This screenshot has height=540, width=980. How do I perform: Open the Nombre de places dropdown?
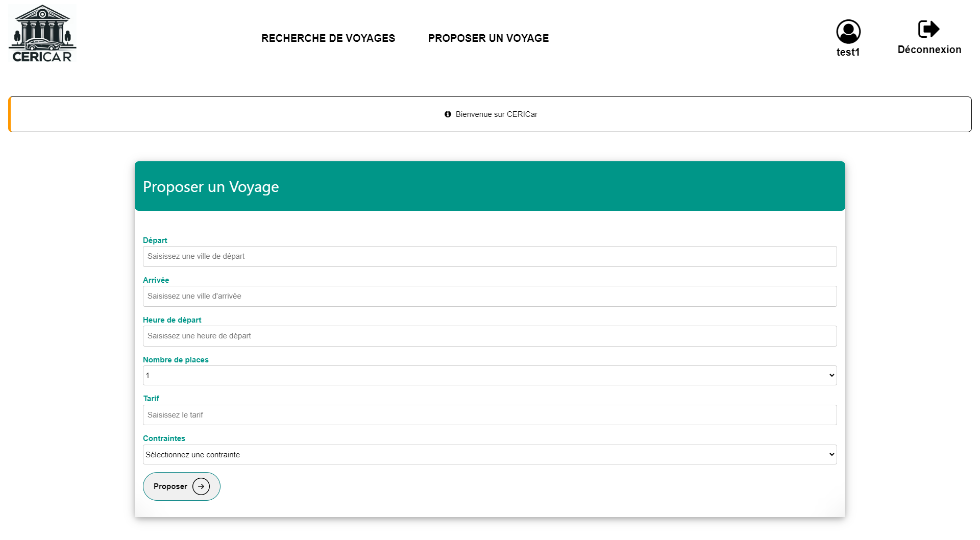[x=490, y=376]
